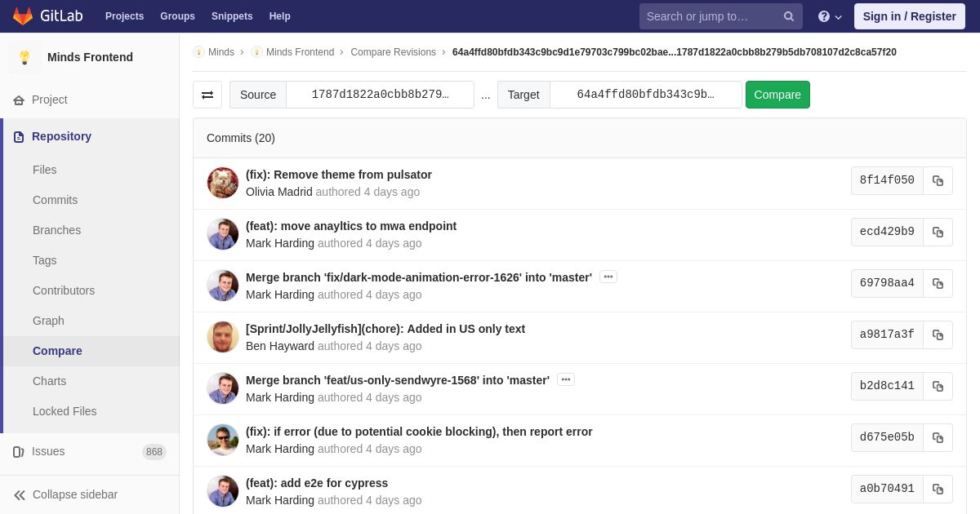Open Help in top navigation

pos(280,16)
